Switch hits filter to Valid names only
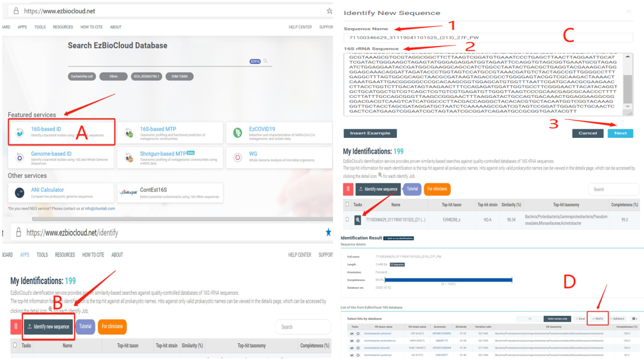This screenshot has width=644, height=360. (x=558, y=319)
